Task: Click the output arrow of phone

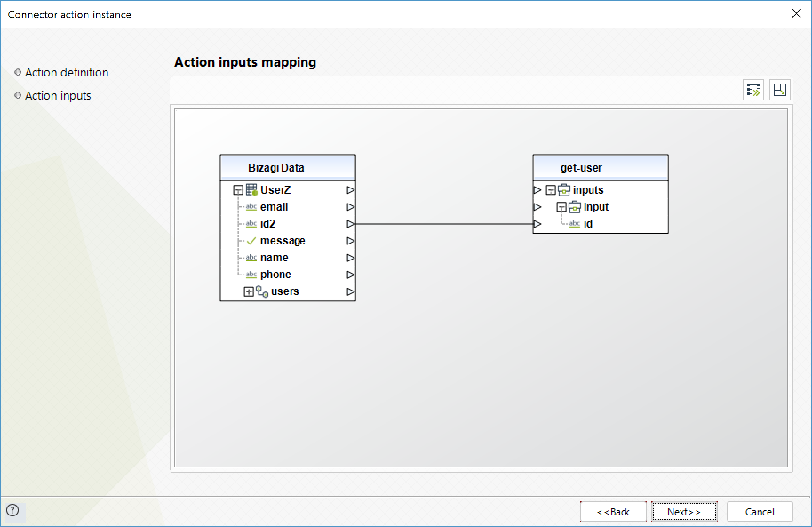Action: [350, 275]
